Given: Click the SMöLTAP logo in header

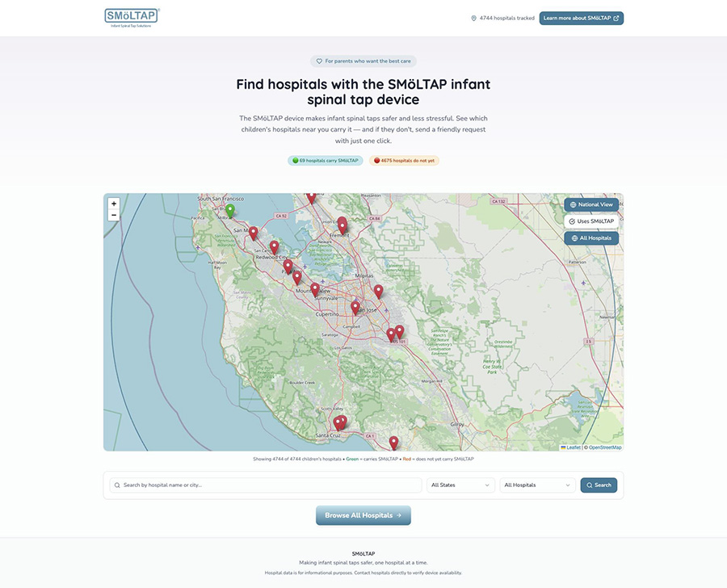Looking at the screenshot, I should click(x=132, y=18).
